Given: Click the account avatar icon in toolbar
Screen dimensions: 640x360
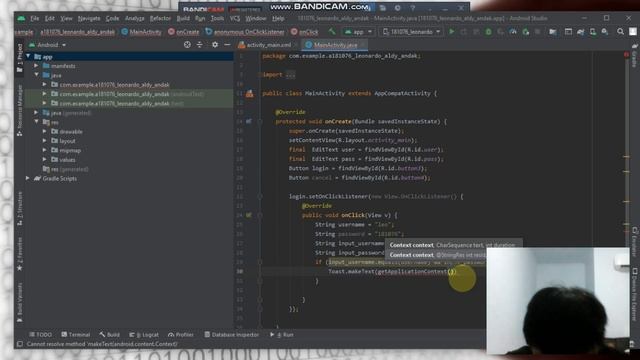Looking at the screenshot, I should (633, 31).
